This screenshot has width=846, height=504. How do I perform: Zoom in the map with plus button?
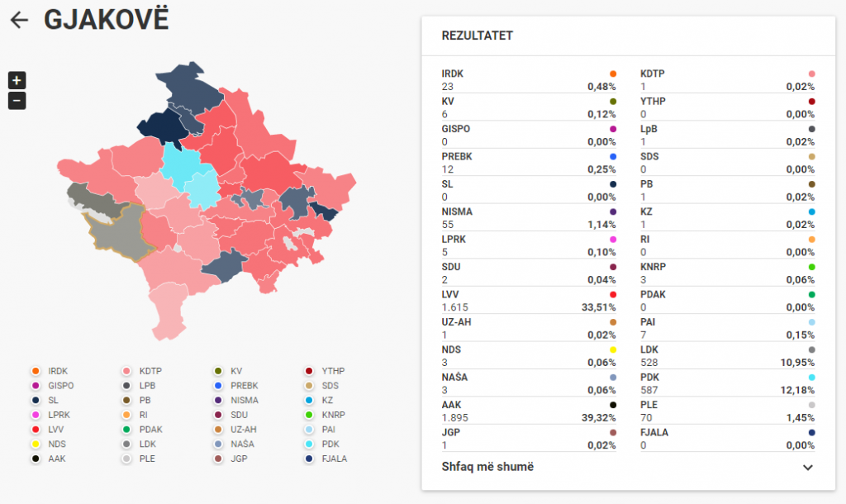click(x=17, y=80)
